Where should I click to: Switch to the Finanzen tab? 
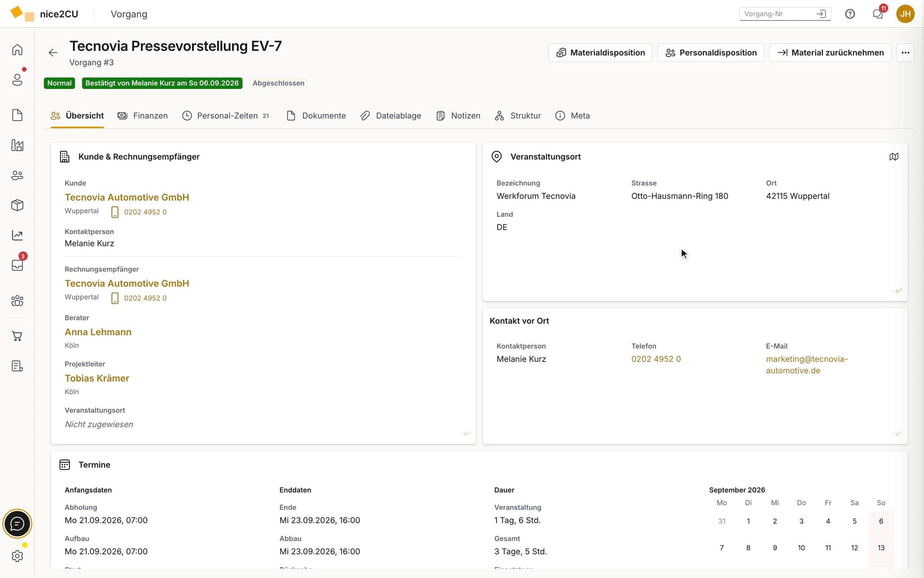tap(143, 116)
